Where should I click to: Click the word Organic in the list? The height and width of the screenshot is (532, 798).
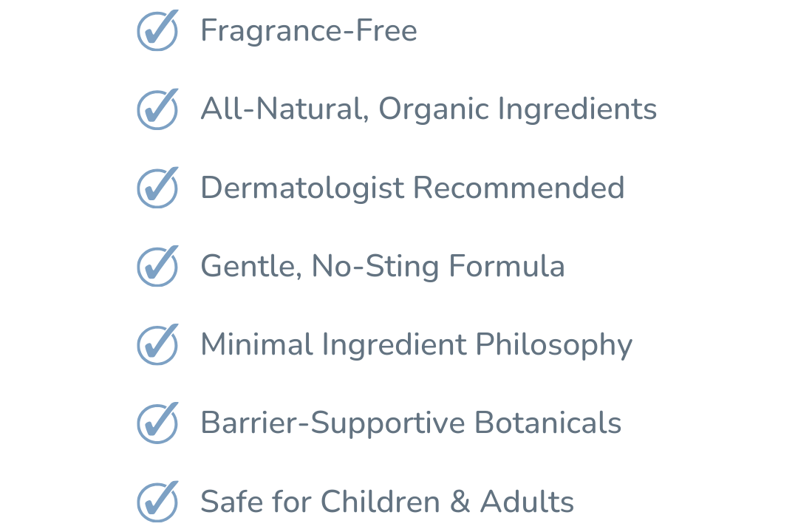[434, 109]
